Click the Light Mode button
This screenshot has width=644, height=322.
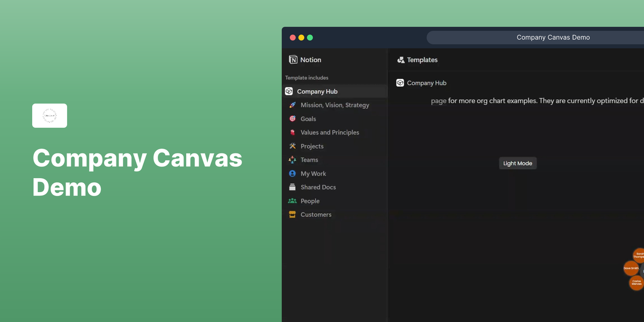pos(518,163)
